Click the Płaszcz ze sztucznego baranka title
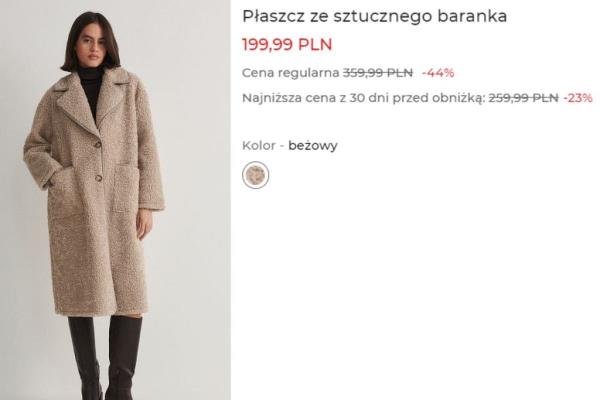The image size is (600, 400). (x=375, y=16)
